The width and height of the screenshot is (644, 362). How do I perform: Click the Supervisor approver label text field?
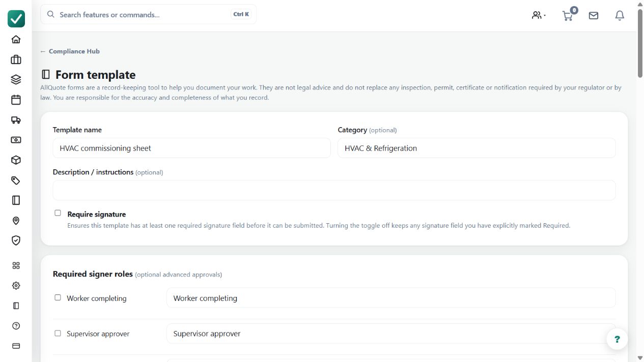[x=391, y=334]
